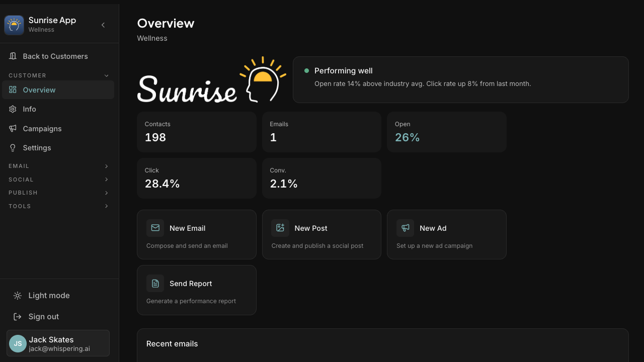Open the Overview menu item
Screen dimensions: 644x362
point(58,89)
